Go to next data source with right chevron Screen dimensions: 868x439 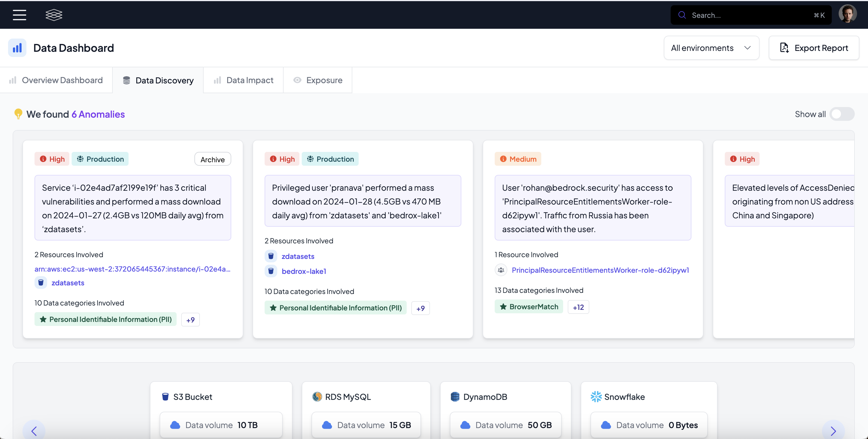pos(833,431)
